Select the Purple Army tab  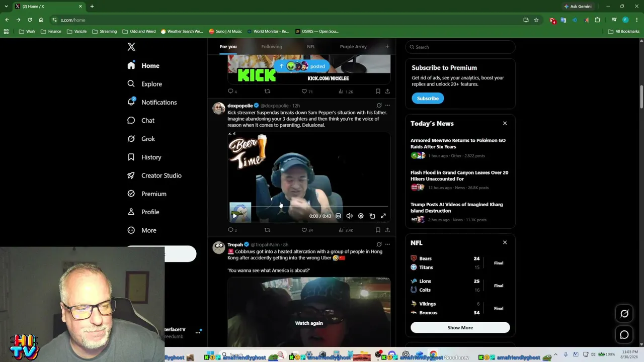click(x=353, y=47)
